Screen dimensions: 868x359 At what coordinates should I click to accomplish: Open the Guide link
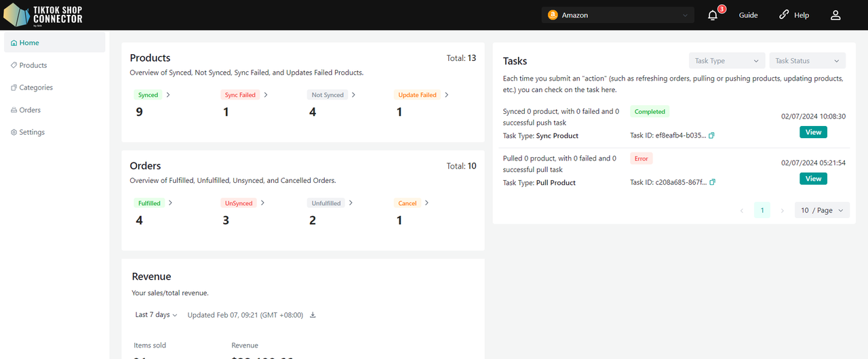748,15
